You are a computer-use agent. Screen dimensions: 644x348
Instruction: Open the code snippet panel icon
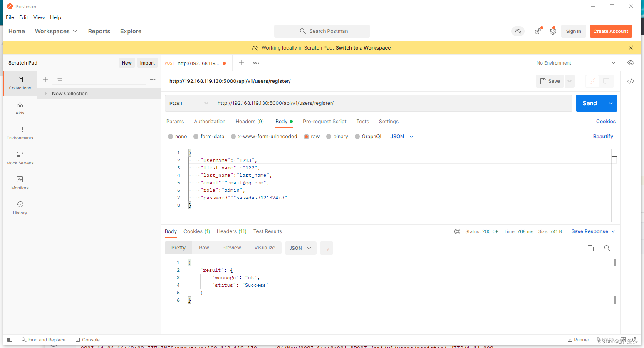point(631,81)
